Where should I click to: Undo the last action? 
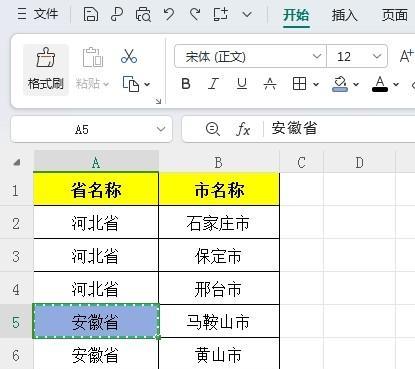169,15
